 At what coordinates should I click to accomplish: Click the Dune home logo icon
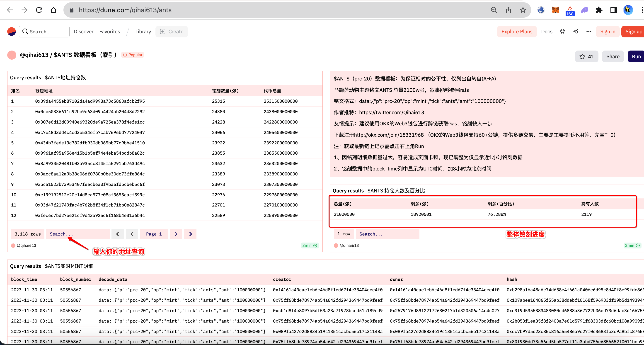pyautogui.click(x=12, y=32)
